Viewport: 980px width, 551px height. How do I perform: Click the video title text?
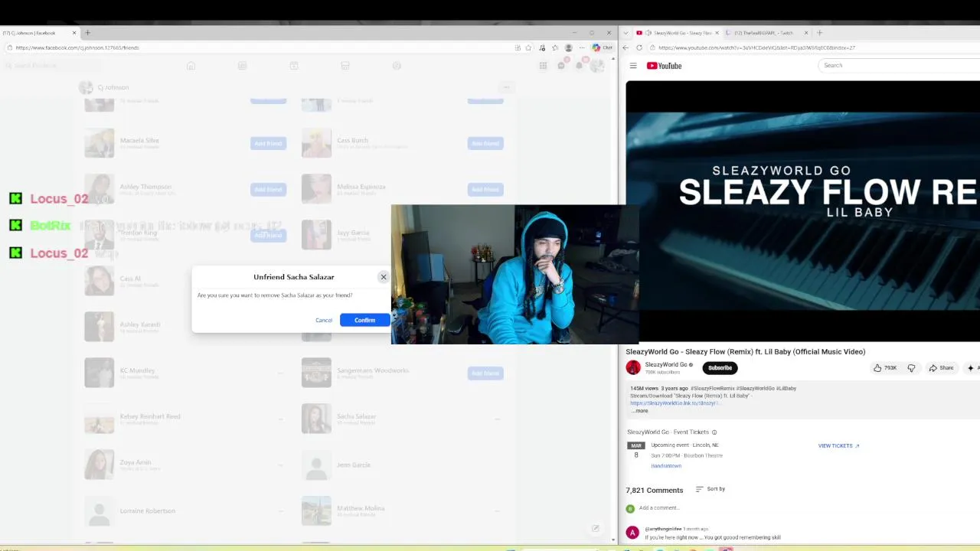745,352
